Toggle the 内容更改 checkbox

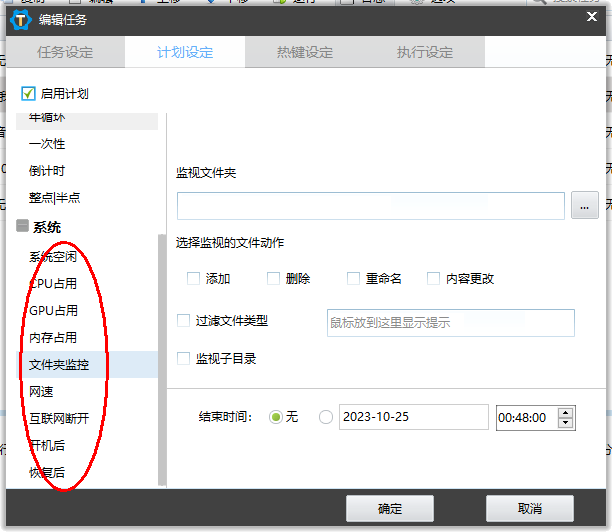[x=433, y=279]
